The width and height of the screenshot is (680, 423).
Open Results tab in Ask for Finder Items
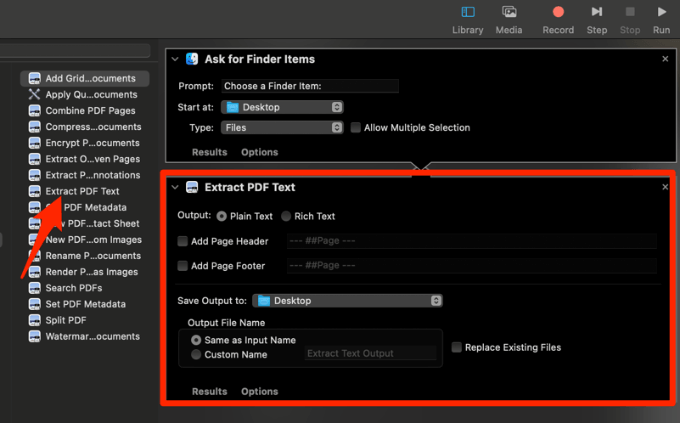pos(209,152)
